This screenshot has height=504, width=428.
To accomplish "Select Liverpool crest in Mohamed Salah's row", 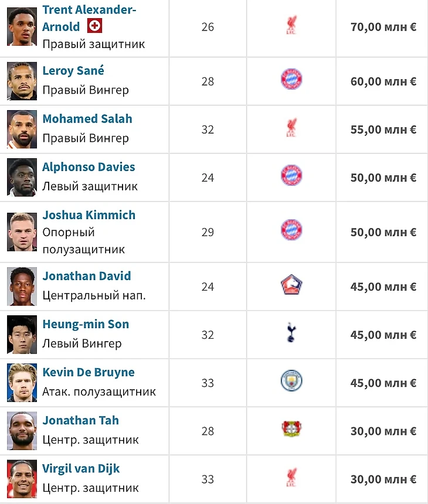I will click(x=290, y=128).
